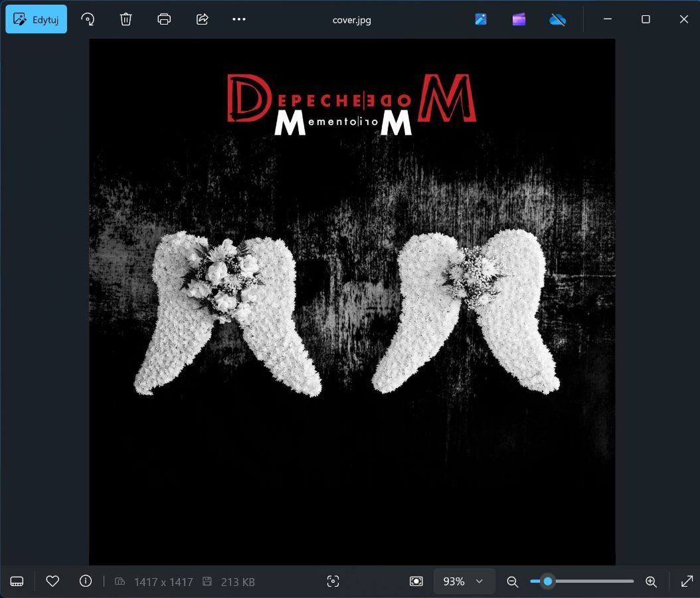Click the 213 KB file size text

click(238, 582)
